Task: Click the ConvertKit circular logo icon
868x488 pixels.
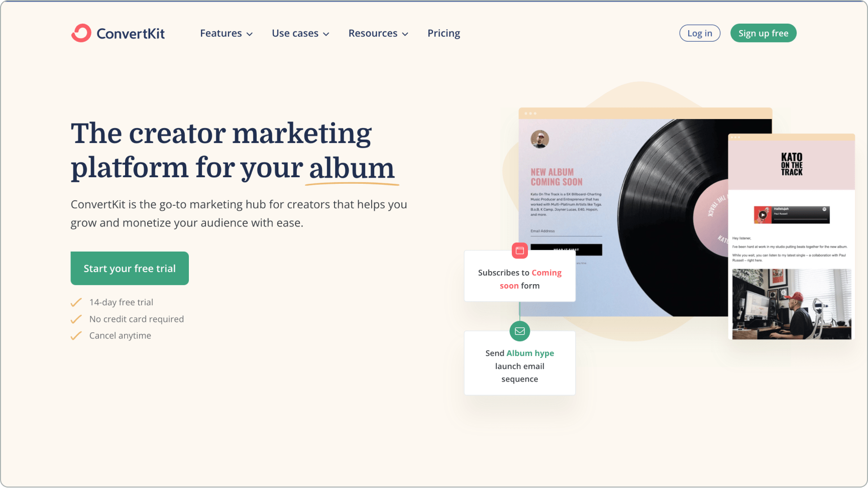Action: [81, 33]
